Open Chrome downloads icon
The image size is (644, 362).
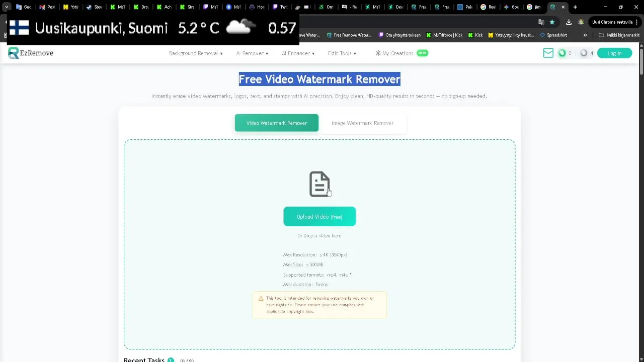tap(569, 22)
